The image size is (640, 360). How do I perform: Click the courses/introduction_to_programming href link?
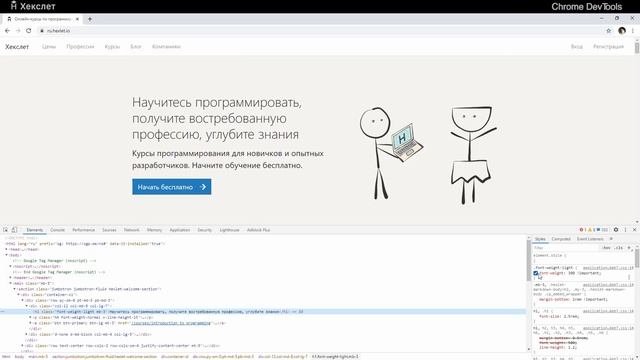point(171,323)
